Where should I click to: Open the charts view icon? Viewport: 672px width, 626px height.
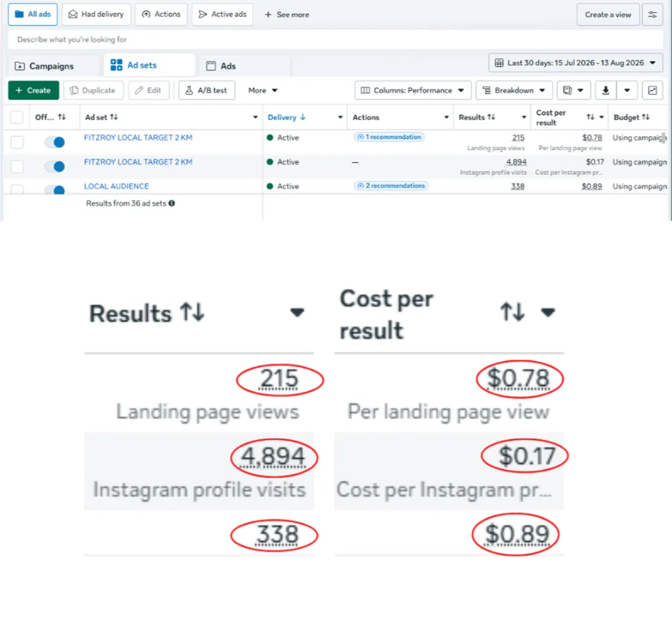[x=653, y=91]
